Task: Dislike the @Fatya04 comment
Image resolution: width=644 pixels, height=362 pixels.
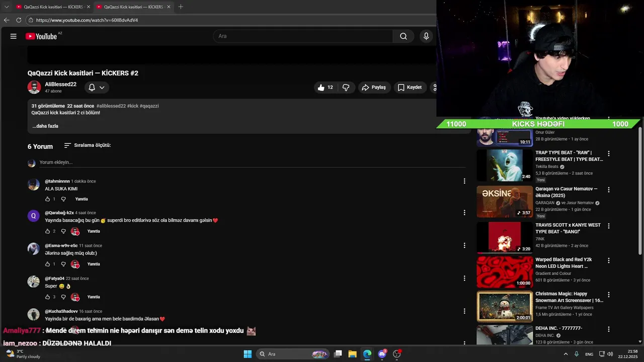Action: (63, 297)
